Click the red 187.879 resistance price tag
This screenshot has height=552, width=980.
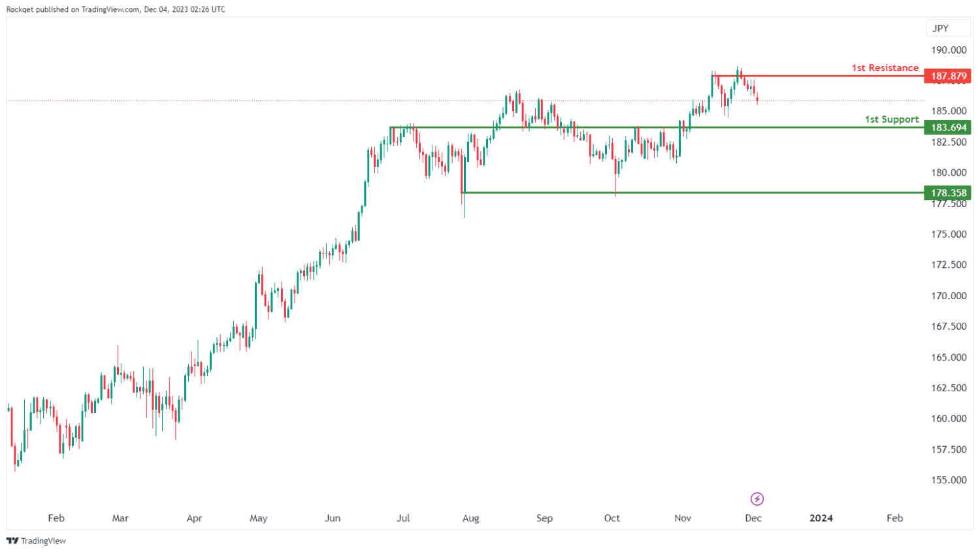pos(947,76)
